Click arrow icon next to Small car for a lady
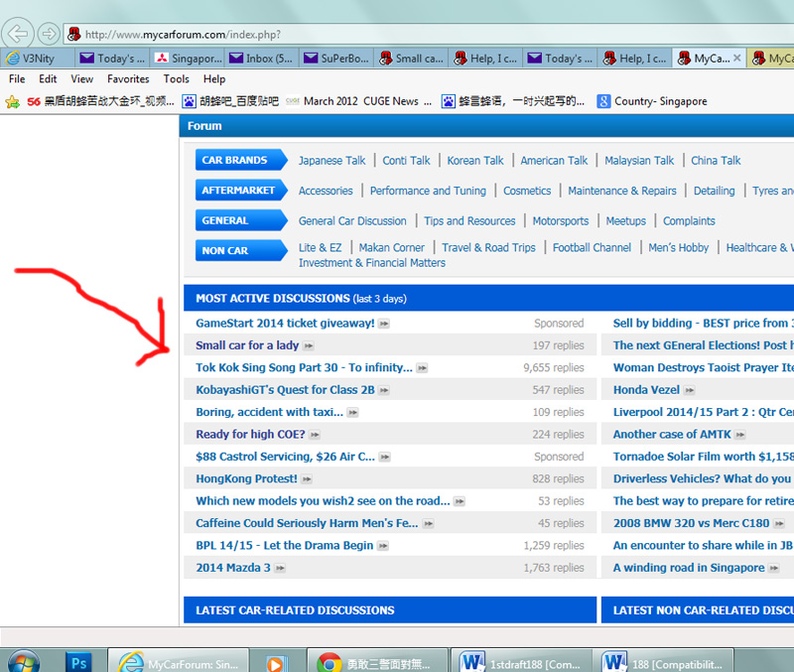 click(x=309, y=345)
